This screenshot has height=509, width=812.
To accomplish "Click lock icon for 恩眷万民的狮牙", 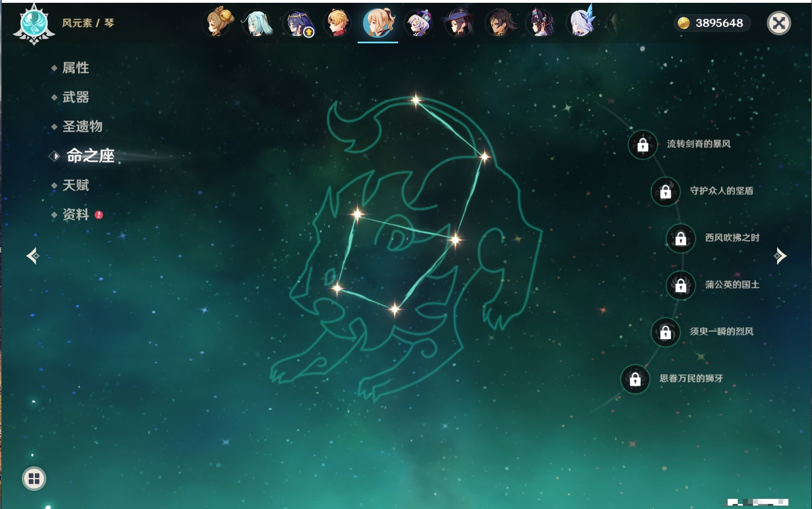I will [635, 379].
